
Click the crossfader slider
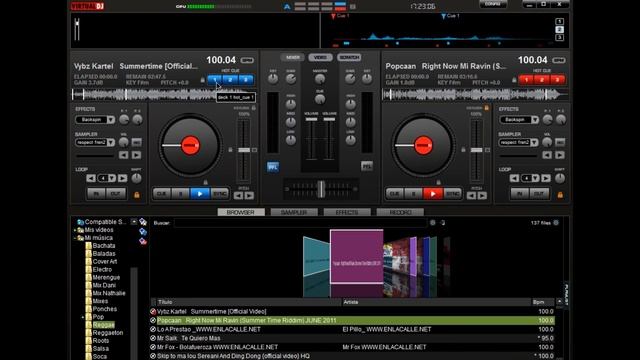(321, 189)
